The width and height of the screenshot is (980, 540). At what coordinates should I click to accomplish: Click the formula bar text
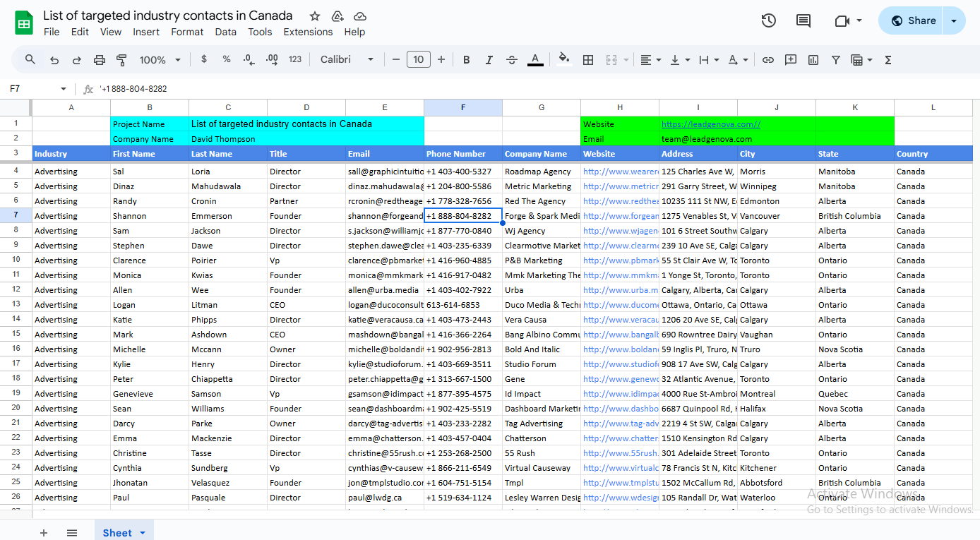pos(133,89)
